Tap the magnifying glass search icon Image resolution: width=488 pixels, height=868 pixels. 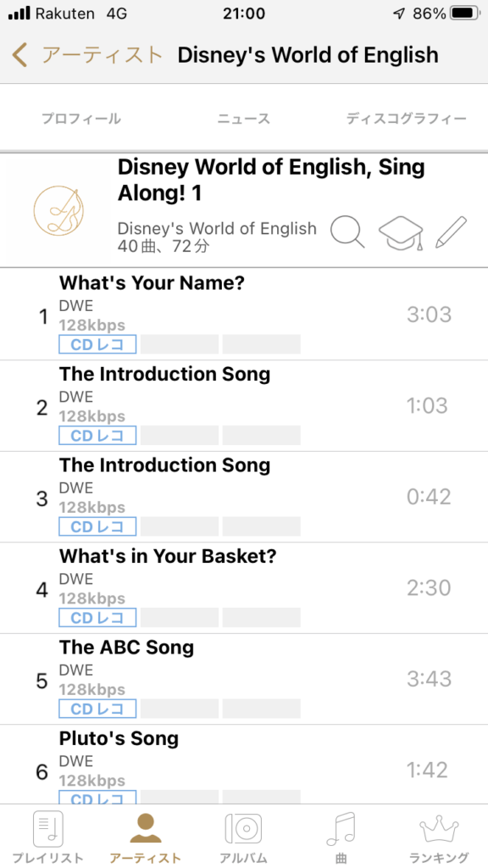pyautogui.click(x=348, y=232)
